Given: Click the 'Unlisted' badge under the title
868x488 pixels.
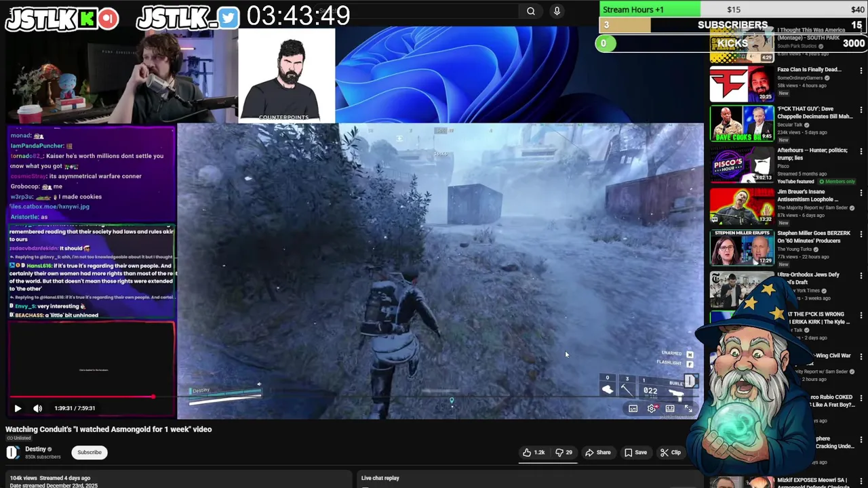Looking at the screenshot, I should 19,438.
